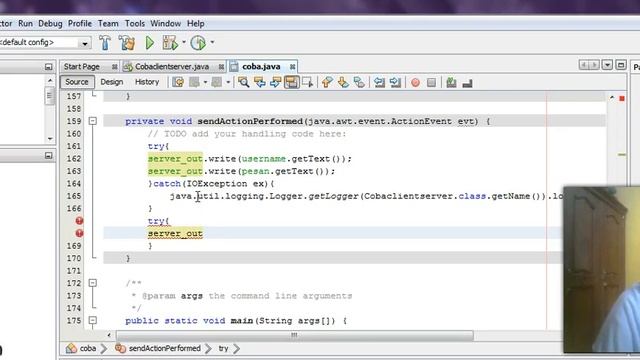Click the Clean and Build Project icon
The width and height of the screenshot is (640, 360).
click(127, 42)
